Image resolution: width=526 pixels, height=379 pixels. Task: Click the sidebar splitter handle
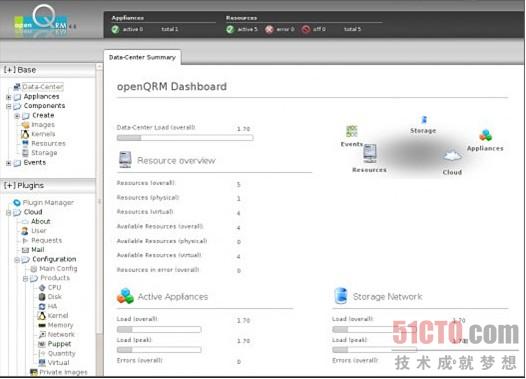99,202
